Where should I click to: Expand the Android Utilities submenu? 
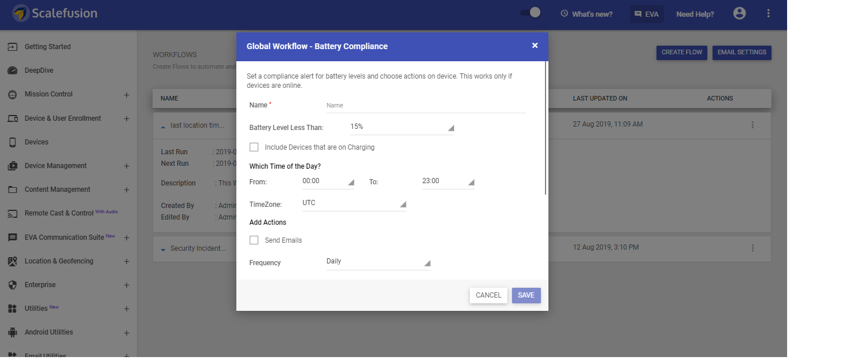click(127, 333)
